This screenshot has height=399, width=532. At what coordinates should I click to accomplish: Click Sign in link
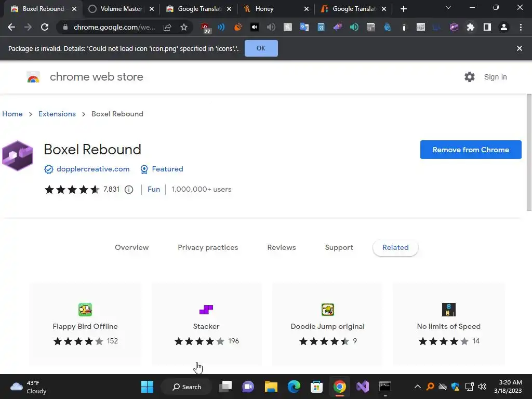coord(495,77)
